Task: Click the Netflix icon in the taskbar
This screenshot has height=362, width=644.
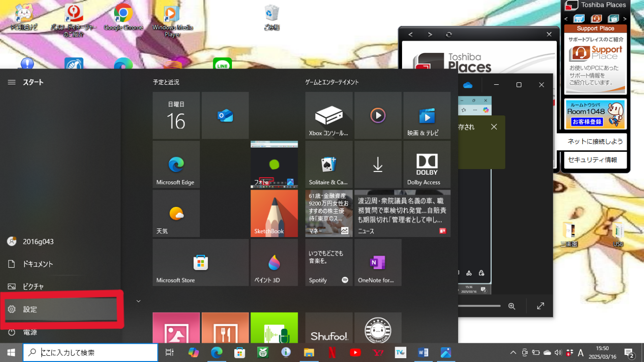Action: point(332,353)
